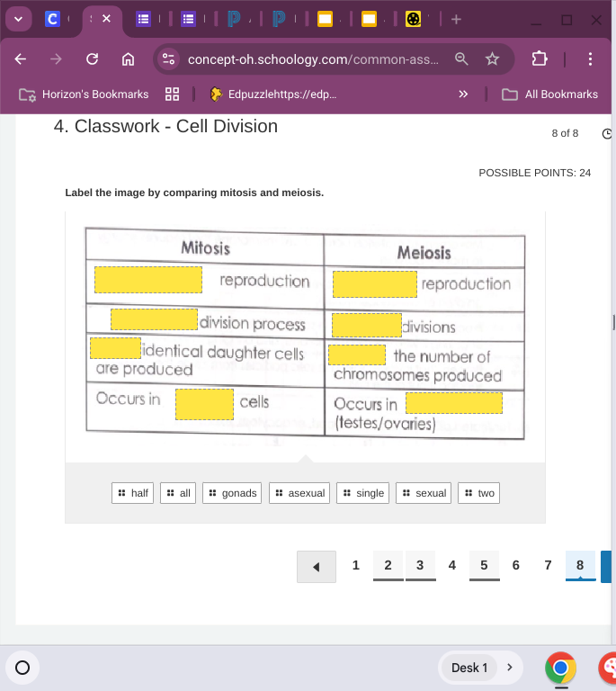Select the 'gonads' answer chip

pos(233,493)
